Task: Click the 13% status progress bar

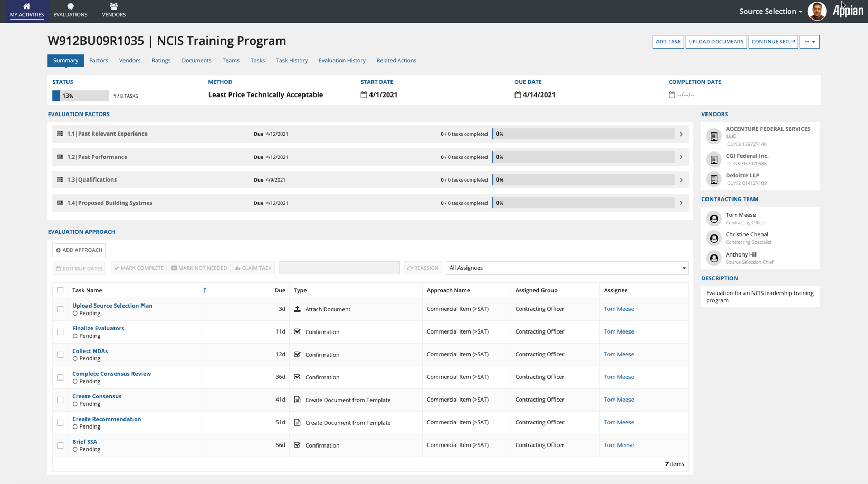Action: point(80,96)
